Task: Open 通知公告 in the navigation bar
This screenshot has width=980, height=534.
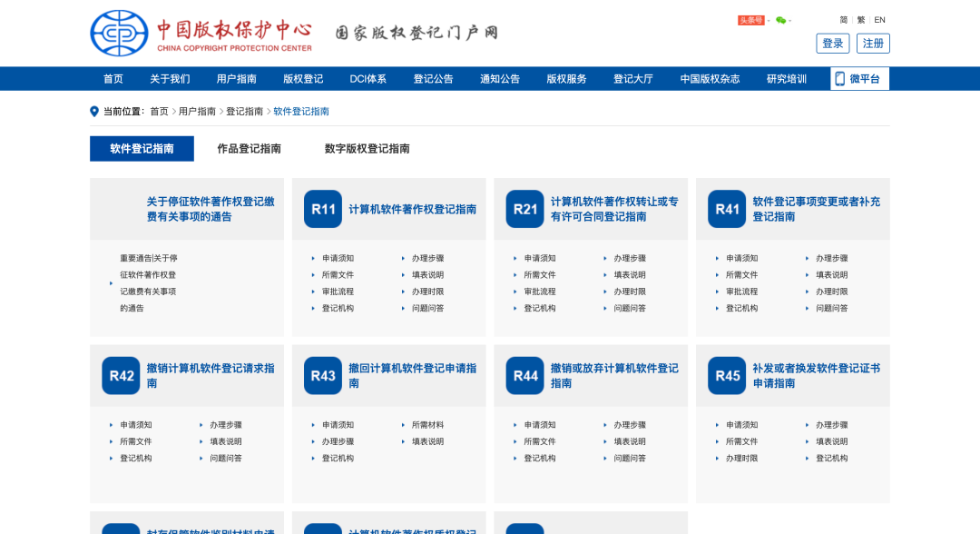Action: pyautogui.click(x=500, y=79)
